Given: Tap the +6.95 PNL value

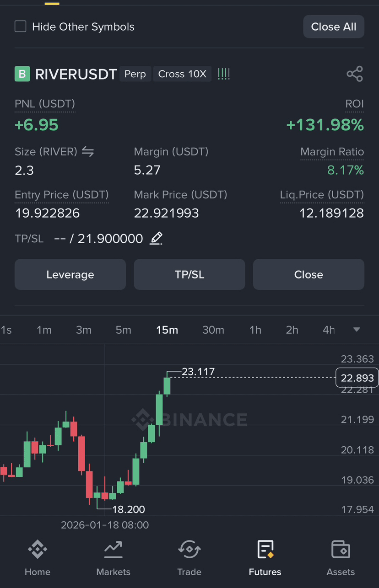Looking at the screenshot, I should point(37,124).
